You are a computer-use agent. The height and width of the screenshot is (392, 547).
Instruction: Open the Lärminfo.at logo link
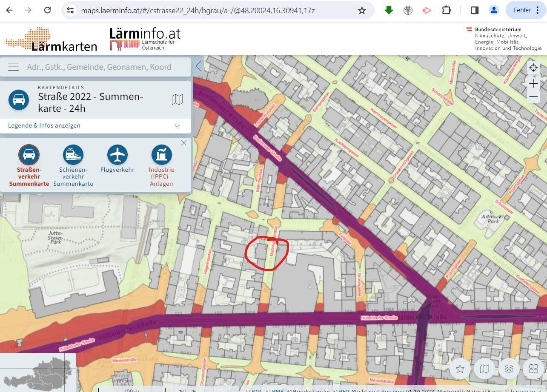tap(145, 39)
